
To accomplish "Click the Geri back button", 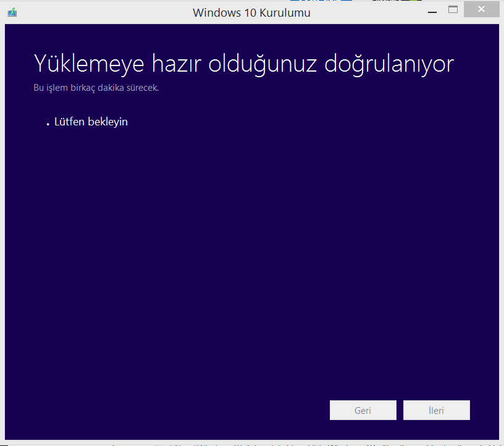I will [363, 410].
